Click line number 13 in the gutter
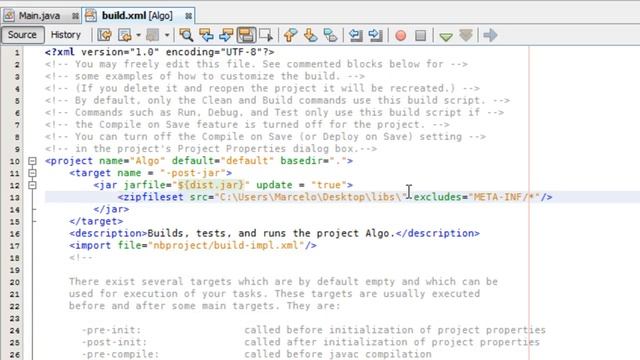Image resolution: width=640 pixels, height=360 pixels. (x=15, y=198)
